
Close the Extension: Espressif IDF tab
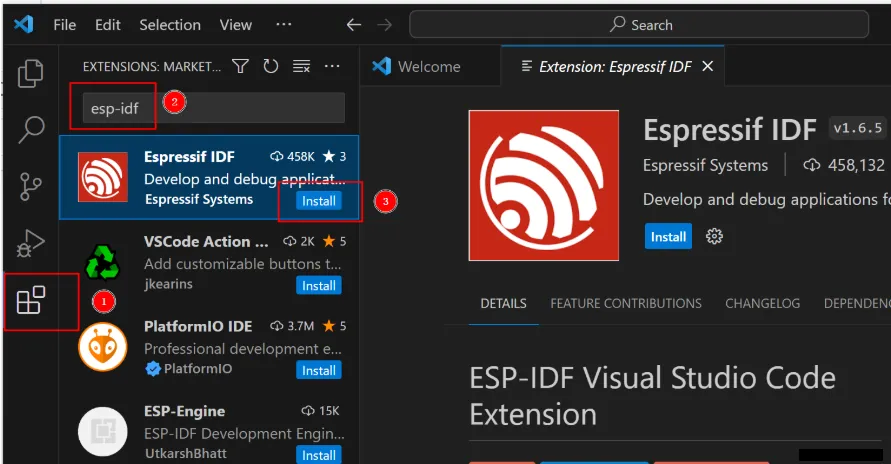coord(708,67)
